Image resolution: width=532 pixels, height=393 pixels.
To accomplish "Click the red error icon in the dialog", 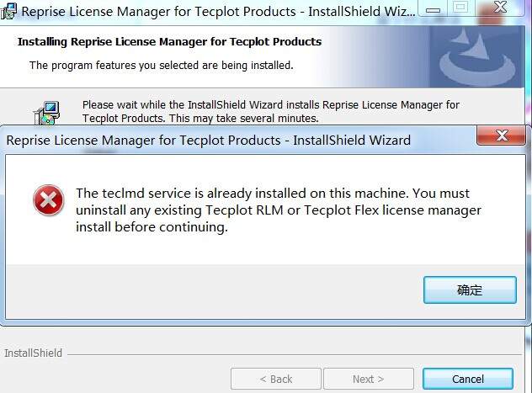I will 48,200.
